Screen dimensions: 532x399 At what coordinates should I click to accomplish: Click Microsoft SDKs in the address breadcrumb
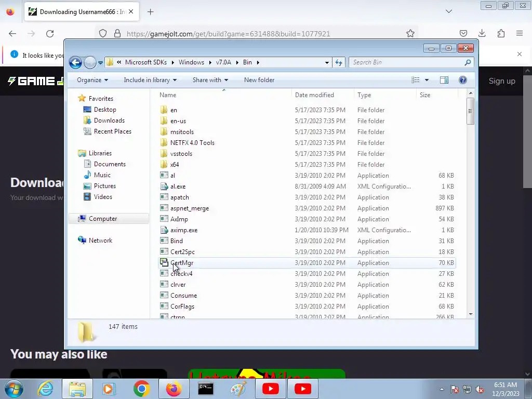pos(146,62)
